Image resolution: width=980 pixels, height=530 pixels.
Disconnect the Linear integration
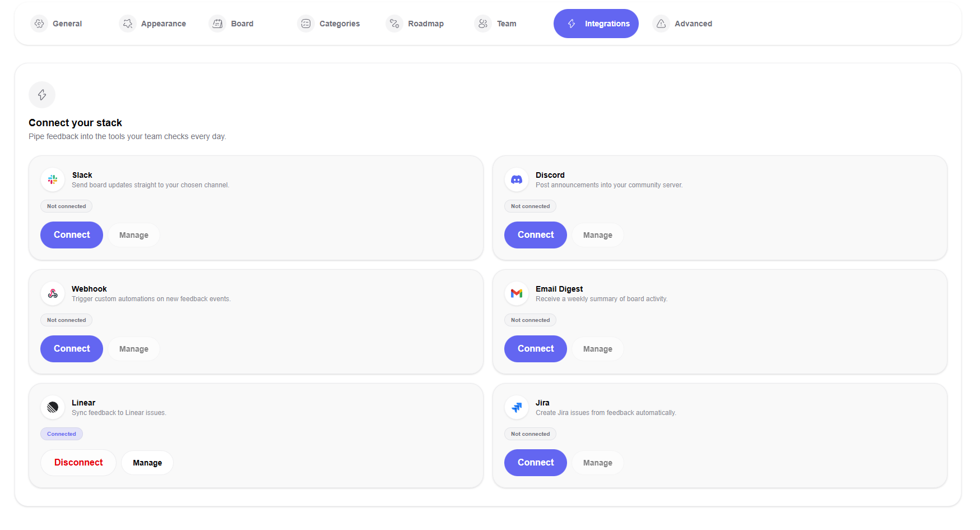point(78,462)
